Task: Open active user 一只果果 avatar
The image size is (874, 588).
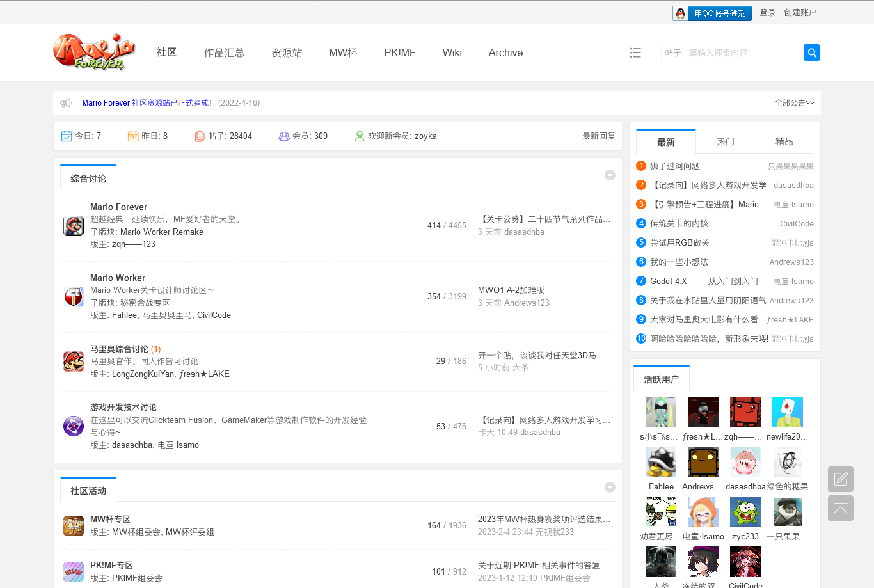Action: coord(788,512)
